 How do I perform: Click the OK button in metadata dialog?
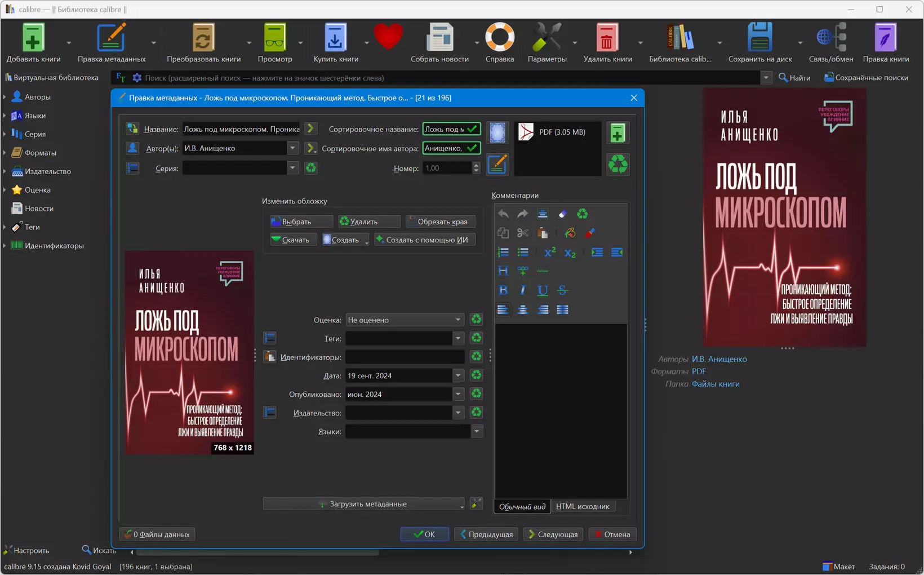tap(424, 534)
